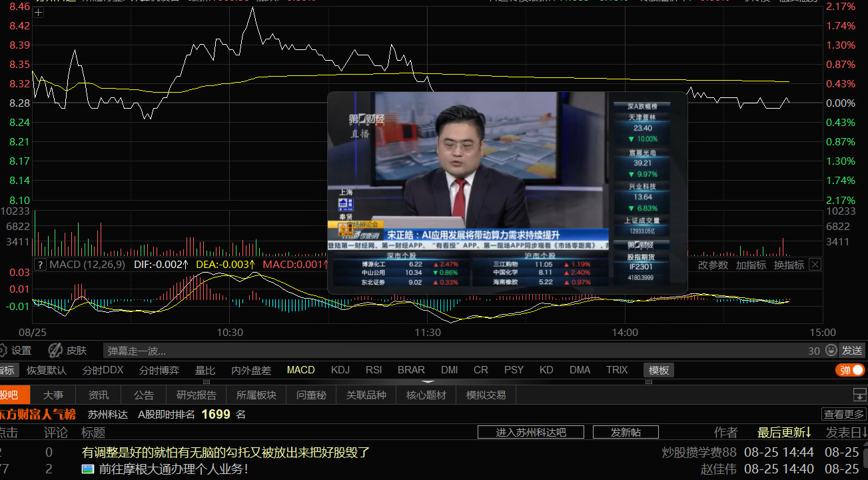Viewport: 868px width, 480px height.
Task: Click the expand arrow under the indicator bar
Action: [427, 382]
